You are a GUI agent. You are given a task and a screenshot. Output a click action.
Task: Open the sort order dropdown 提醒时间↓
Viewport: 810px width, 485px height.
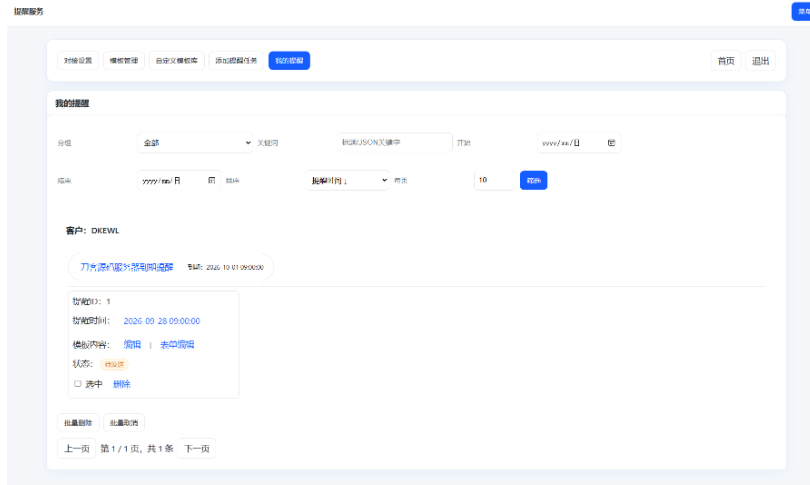(x=347, y=180)
